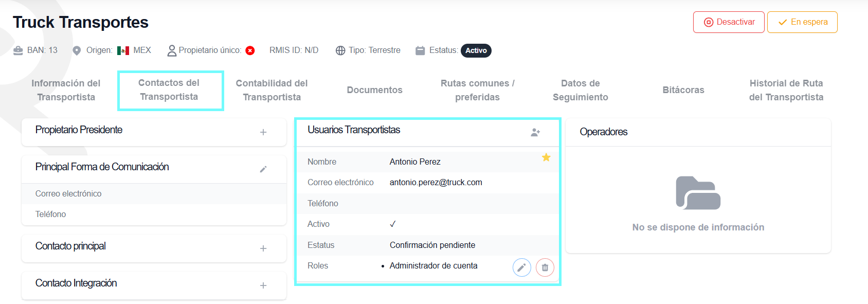Click the Desactivar button
Viewport: 868px width, 304px height.
click(729, 22)
